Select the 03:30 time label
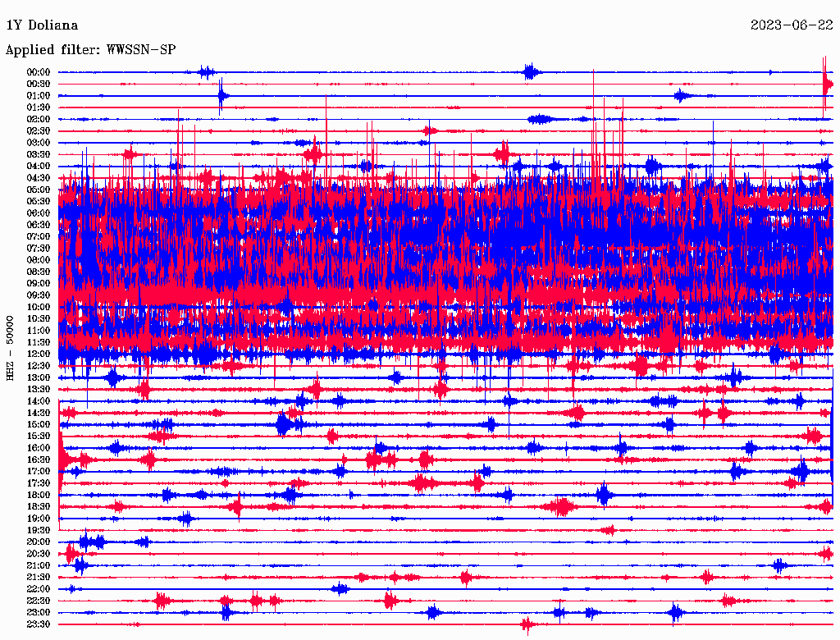The width and height of the screenshot is (840, 640). (x=39, y=155)
